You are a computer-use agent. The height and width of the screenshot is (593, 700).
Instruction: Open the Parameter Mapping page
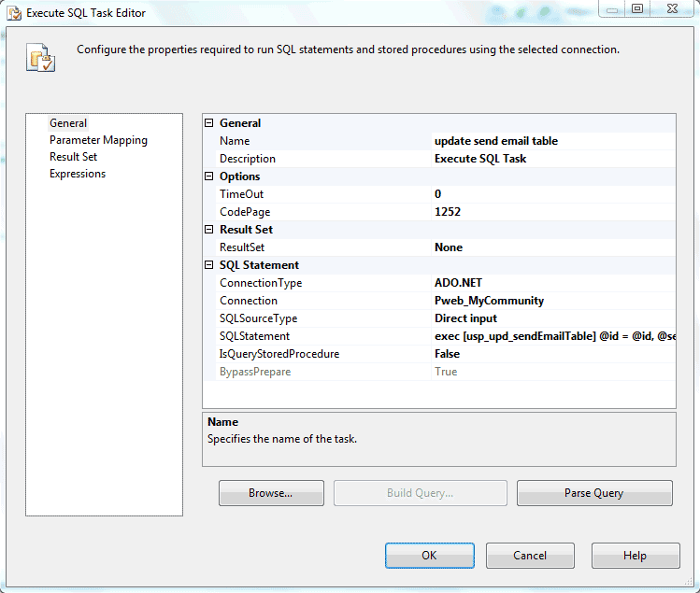pos(98,140)
